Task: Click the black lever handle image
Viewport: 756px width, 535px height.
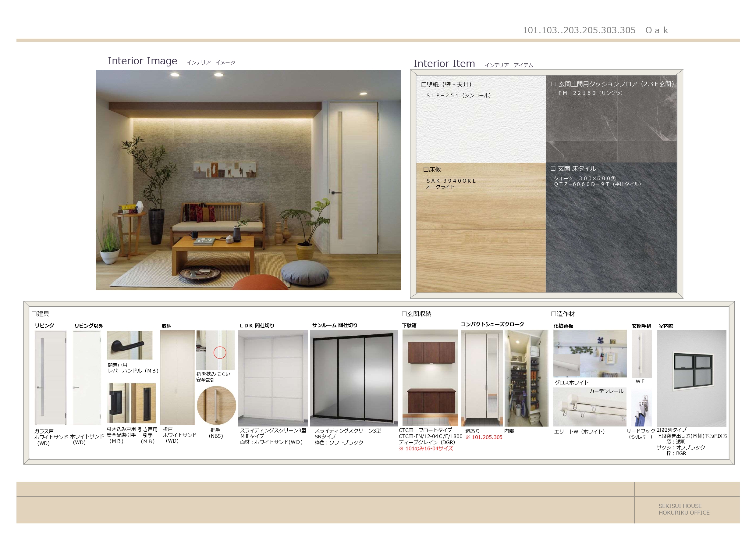Action: coord(130,345)
